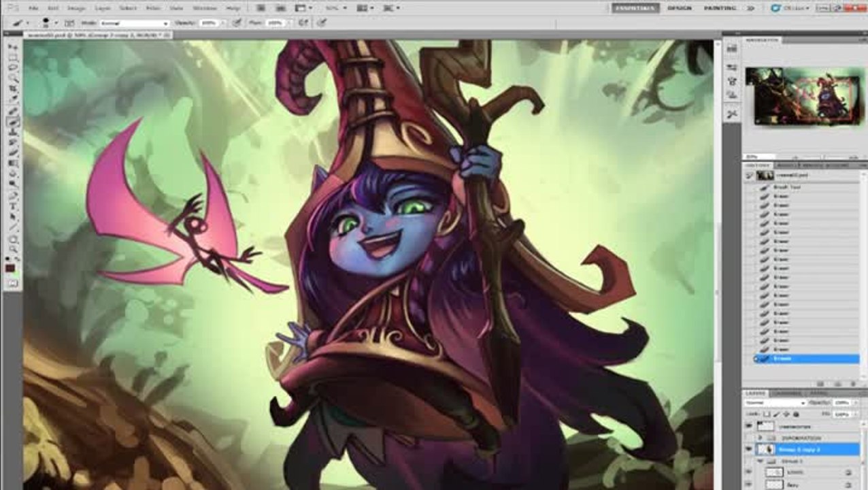This screenshot has height=490, width=868.
Task: Select the Dodge tool
Action: tap(13, 184)
